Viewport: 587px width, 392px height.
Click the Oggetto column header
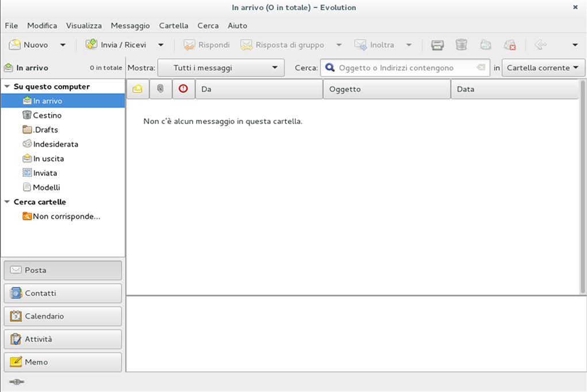click(x=386, y=89)
